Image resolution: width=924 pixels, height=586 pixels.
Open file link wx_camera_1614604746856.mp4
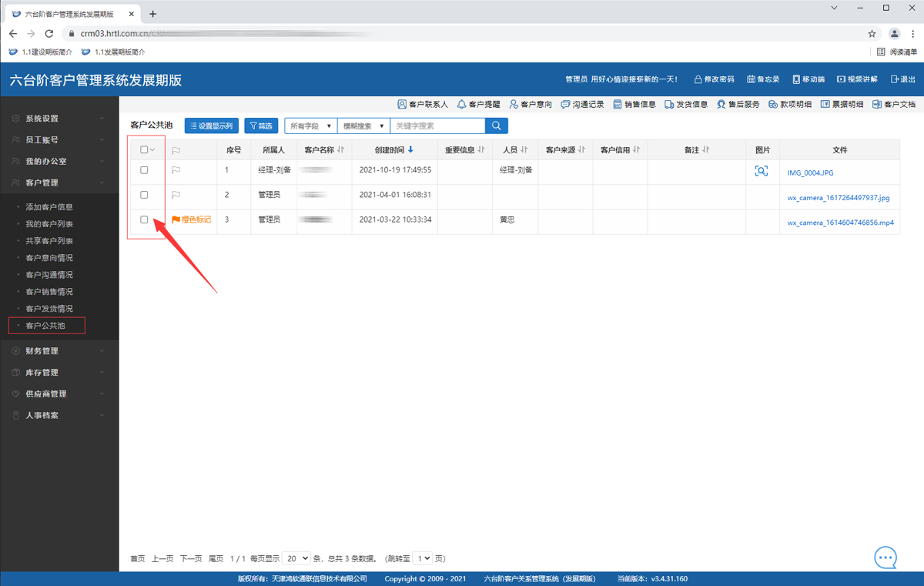pos(840,223)
